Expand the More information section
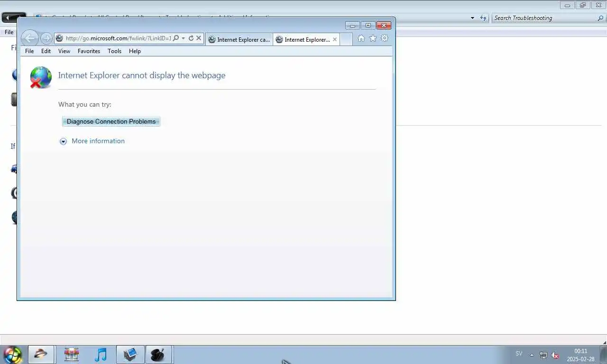The width and height of the screenshot is (607, 364). point(63,141)
